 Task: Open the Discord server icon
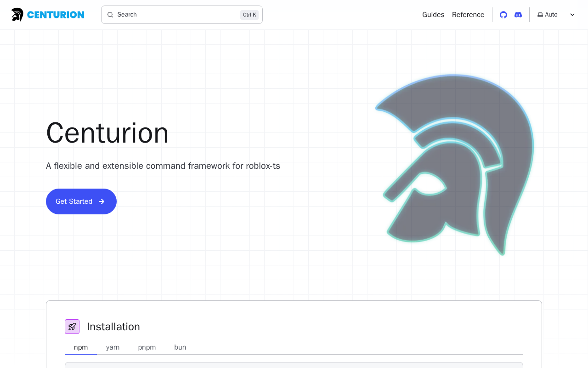(x=518, y=15)
